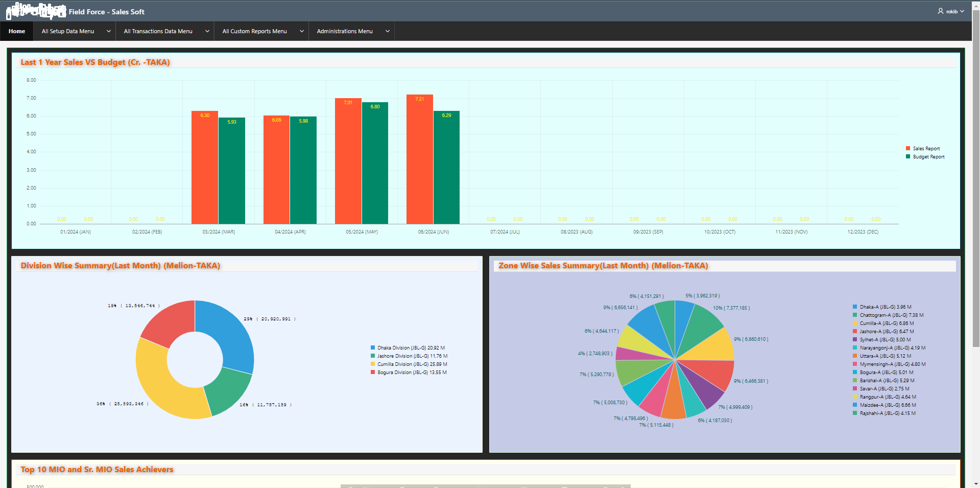Image resolution: width=980 pixels, height=488 pixels.
Task: Select the 06/2024 budget bar 6.29
Action: pyautogui.click(x=446, y=168)
